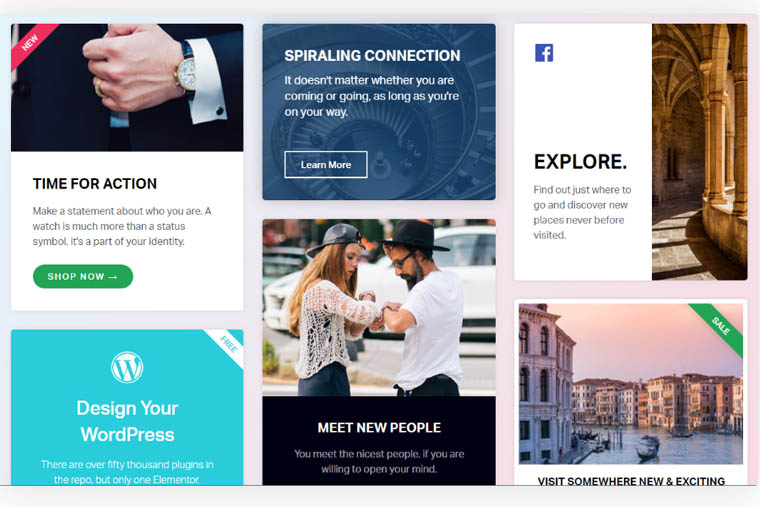Click the MEET NEW PEOPLE heading
760x507 pixels.
point(379,428)
